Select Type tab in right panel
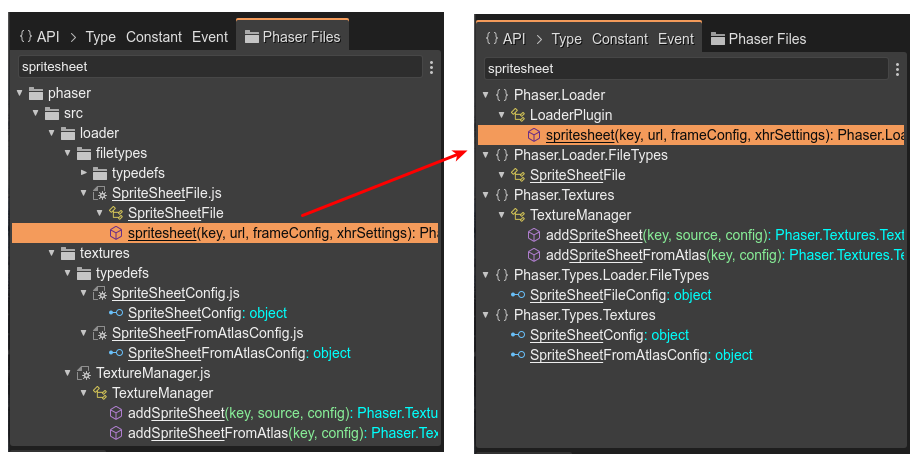921x464 pixels. point(566,39)
